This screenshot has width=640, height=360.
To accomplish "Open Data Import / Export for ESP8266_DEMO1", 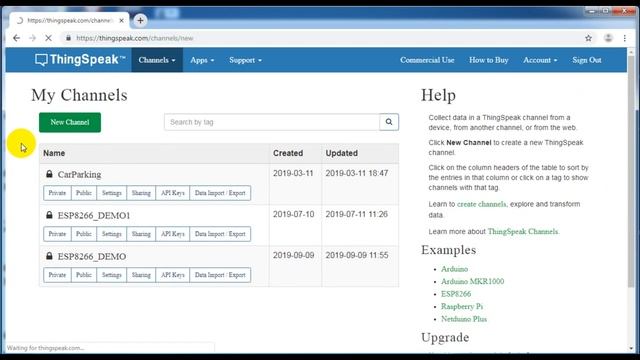I will coord(220,234).
